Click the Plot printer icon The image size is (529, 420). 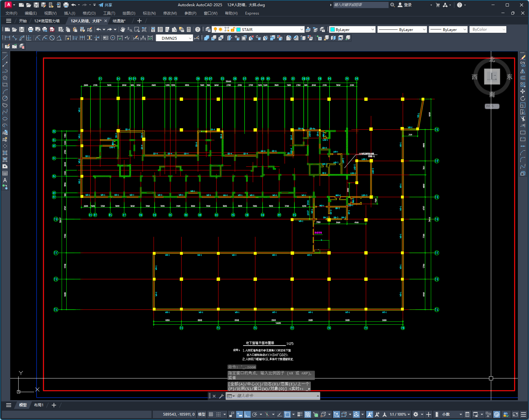point(30,29)
